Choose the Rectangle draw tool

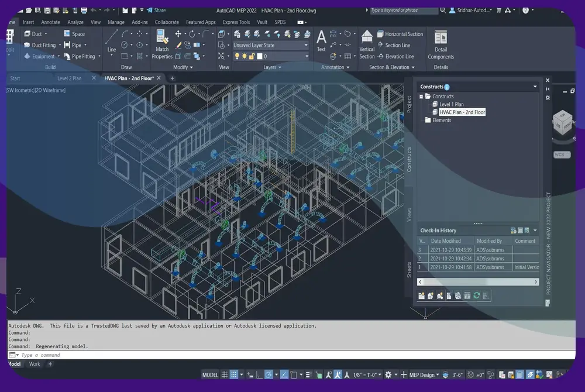[124, 56]
